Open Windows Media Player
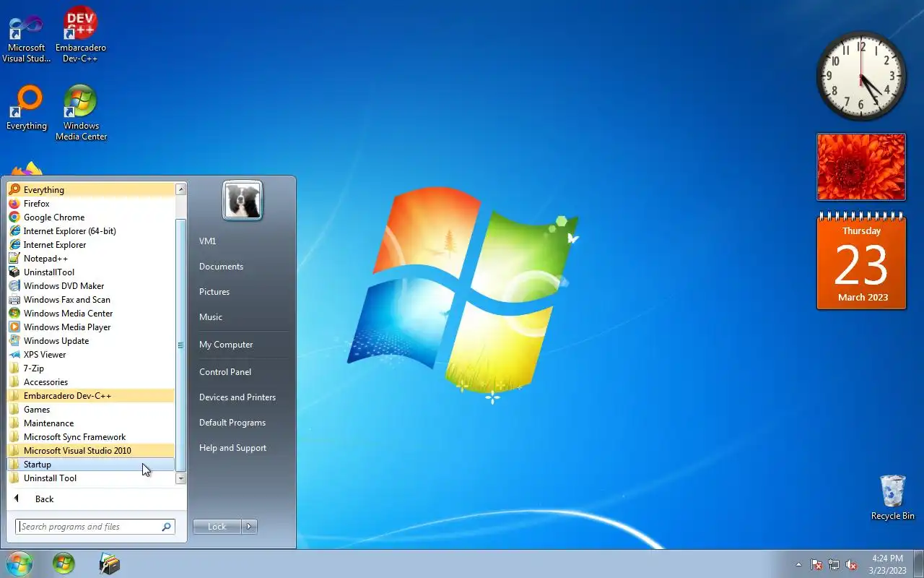 pos(91,327)
